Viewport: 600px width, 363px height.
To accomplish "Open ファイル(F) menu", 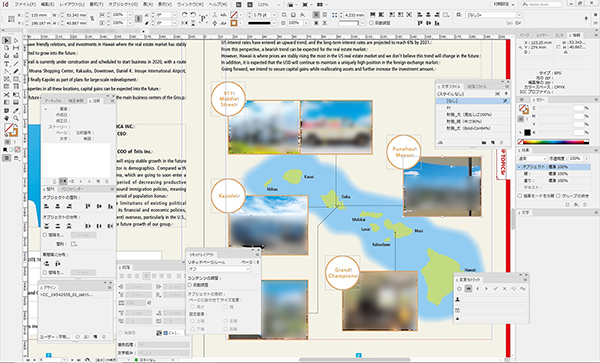I will 25,4.
